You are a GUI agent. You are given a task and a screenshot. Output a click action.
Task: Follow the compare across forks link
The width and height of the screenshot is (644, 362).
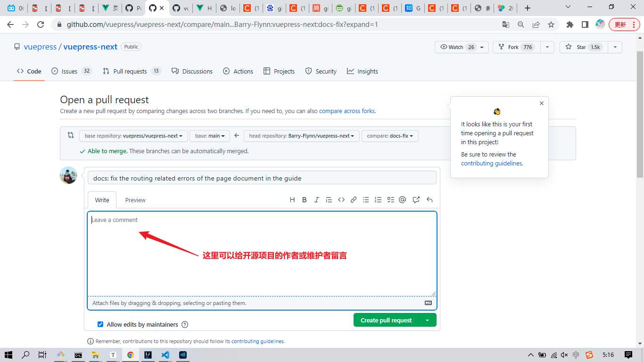(x=347, y=111)
